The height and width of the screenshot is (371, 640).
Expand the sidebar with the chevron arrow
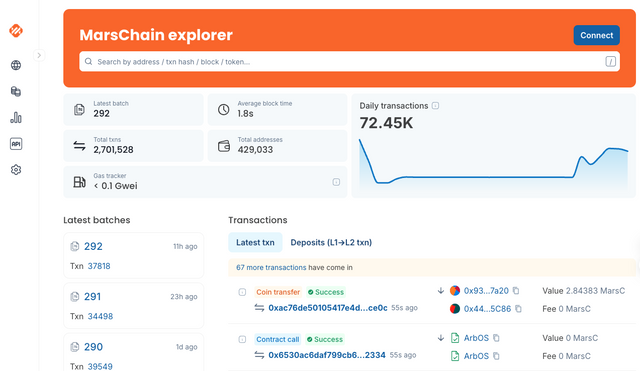click(x=39, y=55)
